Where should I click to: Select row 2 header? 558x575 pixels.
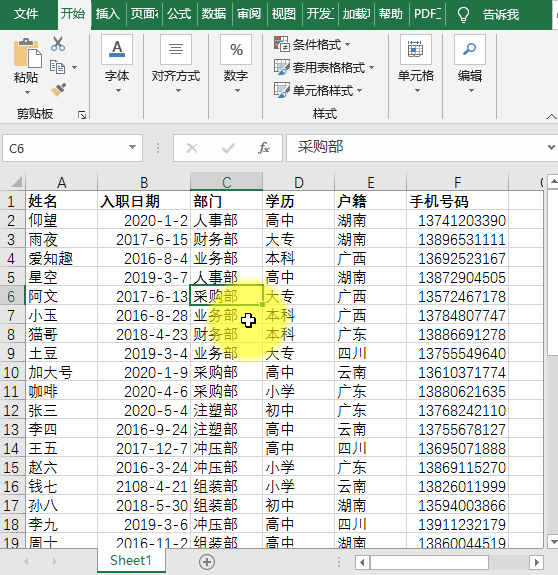pos(12,220)
